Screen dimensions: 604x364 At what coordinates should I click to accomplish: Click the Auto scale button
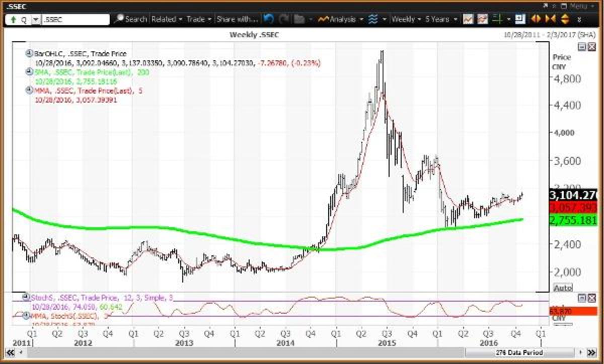563,288
